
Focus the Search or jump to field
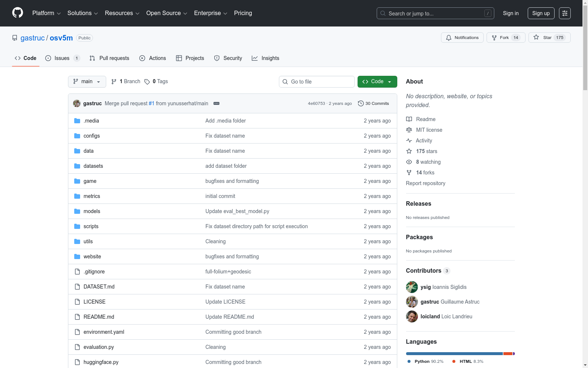(x=435, y=13)
